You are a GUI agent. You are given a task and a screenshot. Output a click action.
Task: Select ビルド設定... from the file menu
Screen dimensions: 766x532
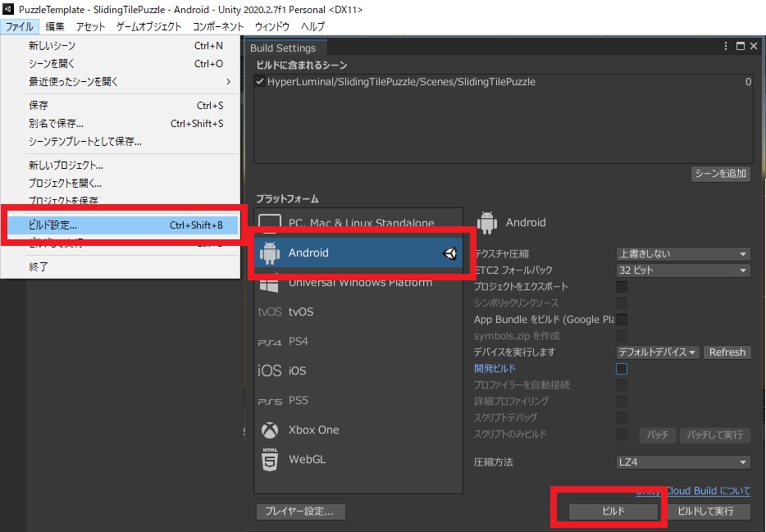pyautogui.click(x=123, y=225)
